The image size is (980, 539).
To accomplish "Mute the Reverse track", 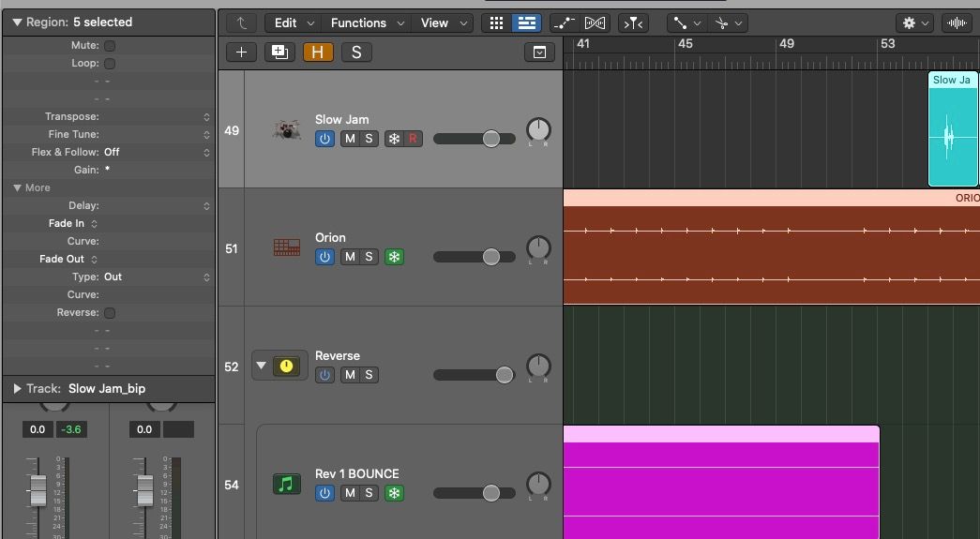I will 350,375.
